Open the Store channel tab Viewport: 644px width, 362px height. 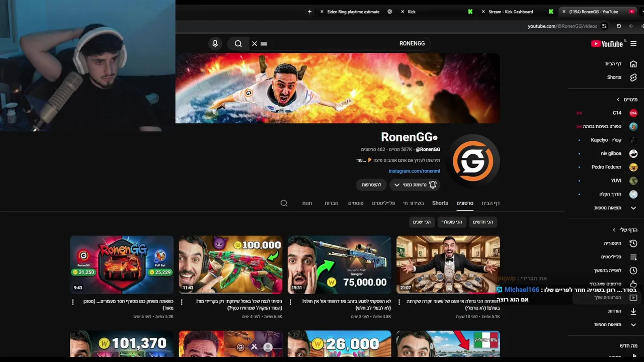[307, 203]
